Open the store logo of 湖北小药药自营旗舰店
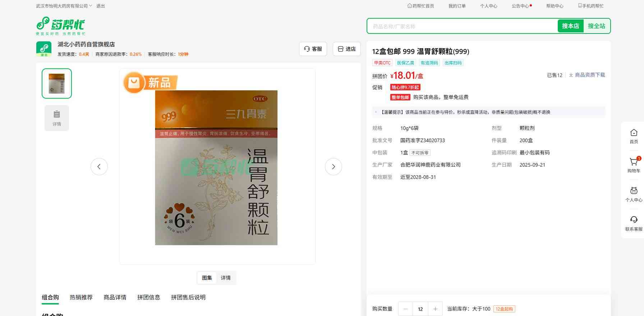The image size is (644, 316). [x=44, y=49]
